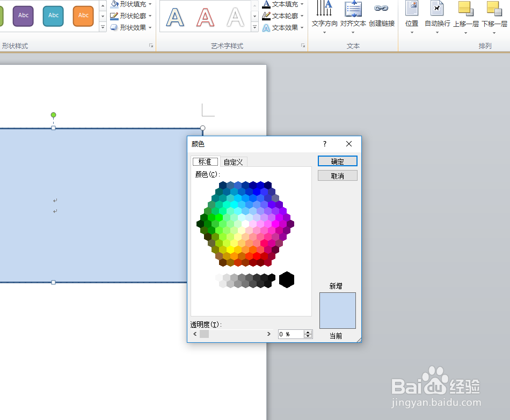Image resolution: width=510 pixels, height=420 pixels.
Task: Click the transparency percentage input field
Action: click(x=291, y=334)
